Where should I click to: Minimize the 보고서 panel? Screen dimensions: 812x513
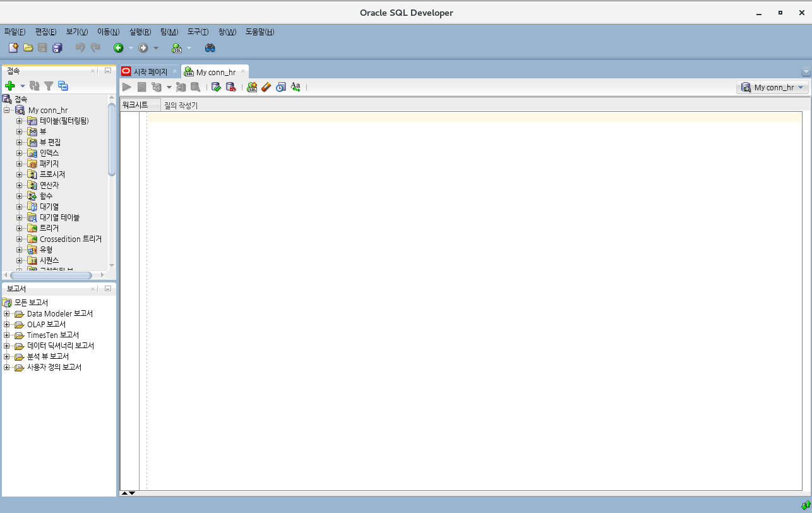click(x=108, y=288)
